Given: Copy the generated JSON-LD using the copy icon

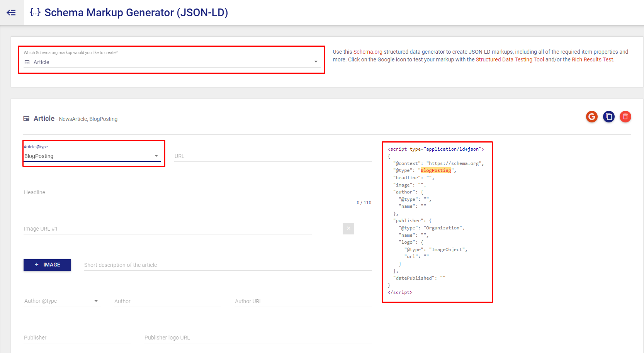Looking at the screenshot, I should [x=608, y=116].
